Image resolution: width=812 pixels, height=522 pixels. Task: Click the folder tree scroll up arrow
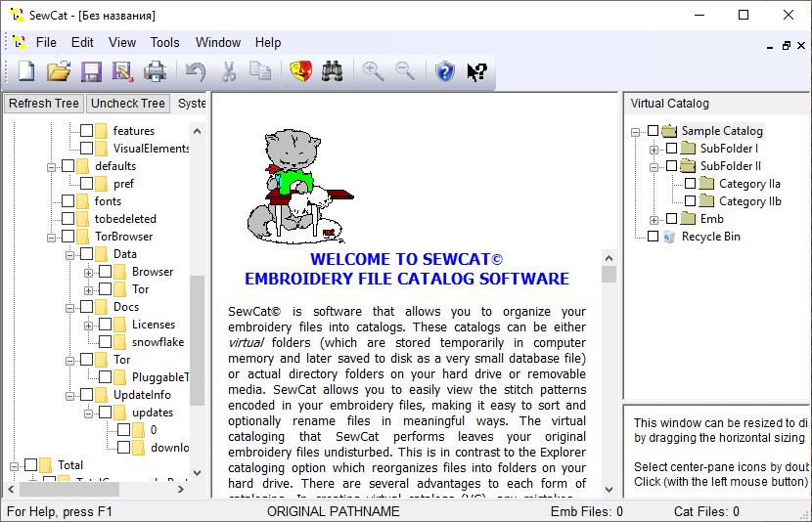pyautogui.click(x=197, y=131)
